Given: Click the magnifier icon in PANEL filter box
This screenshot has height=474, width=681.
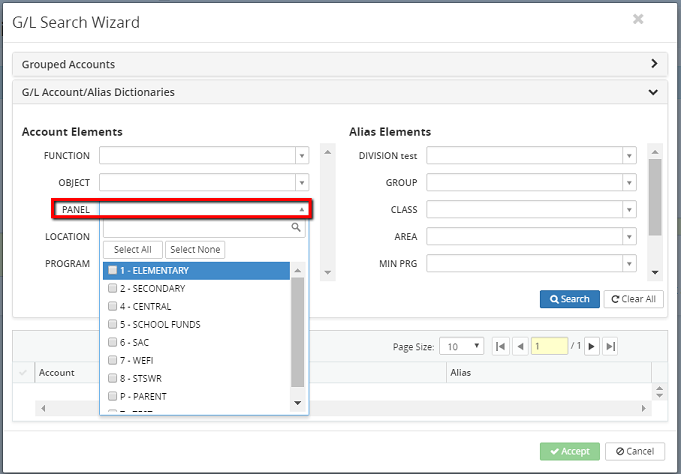Looking at the screenshot, I should coord(296,228).
